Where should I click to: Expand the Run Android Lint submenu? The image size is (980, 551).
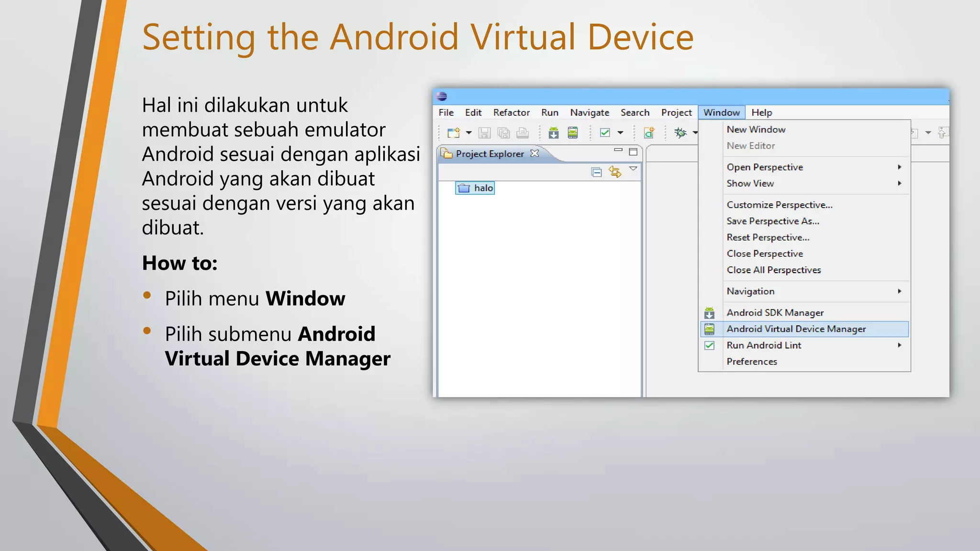coord(804,345)
